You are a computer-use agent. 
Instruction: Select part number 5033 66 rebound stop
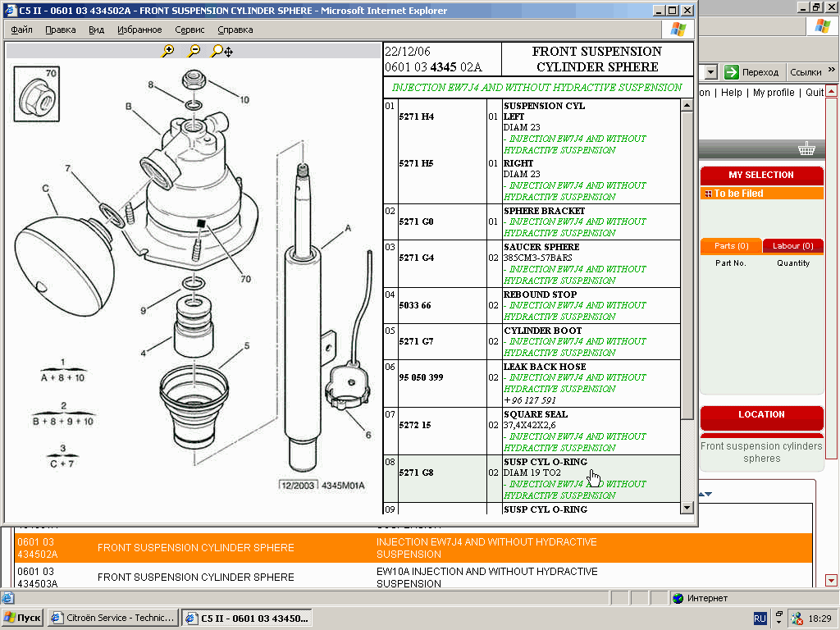pyautogui.click(x=415, y=305)
